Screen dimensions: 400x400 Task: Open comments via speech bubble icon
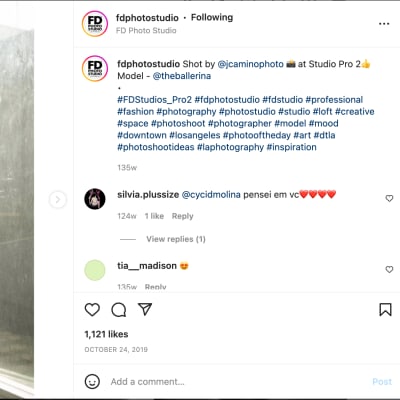tap(119, 310)
